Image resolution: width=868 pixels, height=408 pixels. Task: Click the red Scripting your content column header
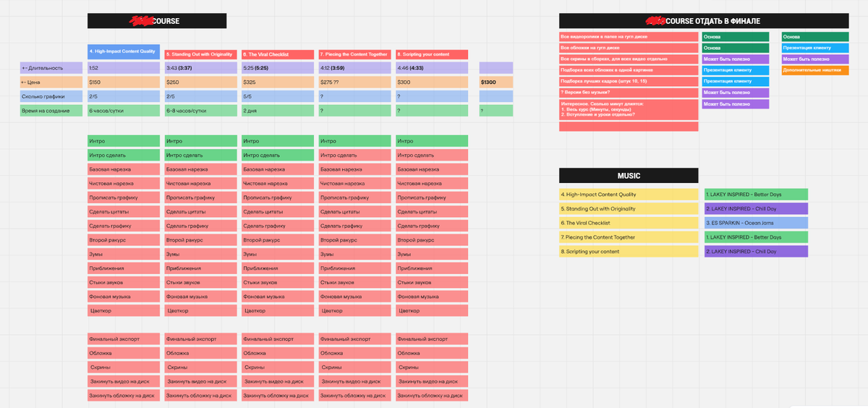(x=432, y=54)
